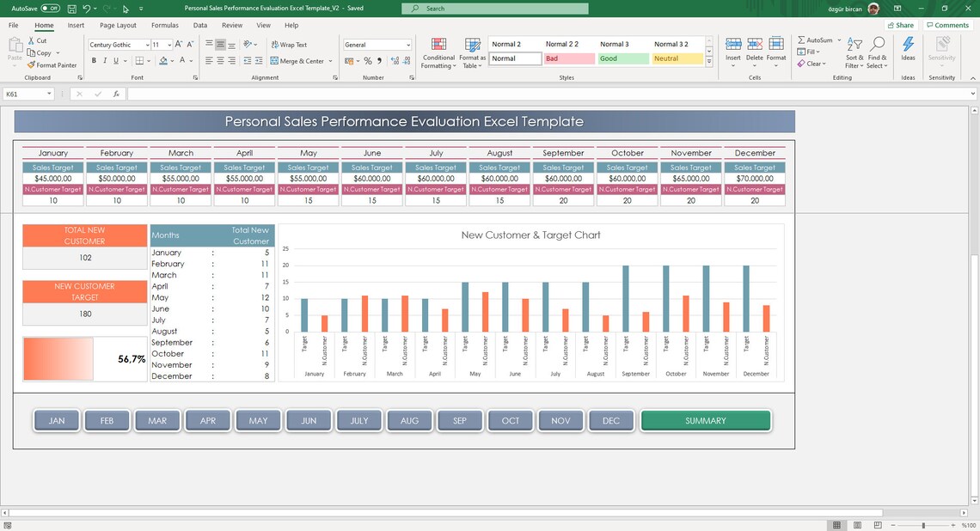Open the font size 11 dropdown
Screen dimensions: 980x531
169,45
